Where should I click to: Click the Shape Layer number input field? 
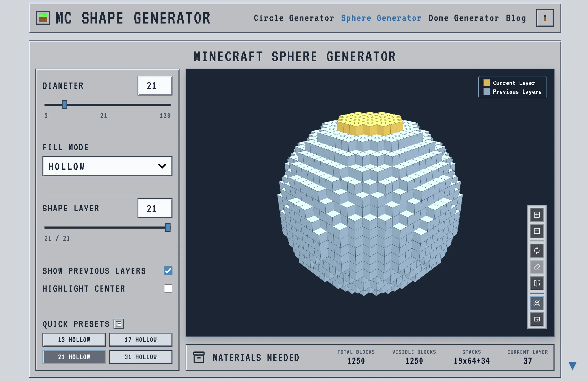(155, 208)
